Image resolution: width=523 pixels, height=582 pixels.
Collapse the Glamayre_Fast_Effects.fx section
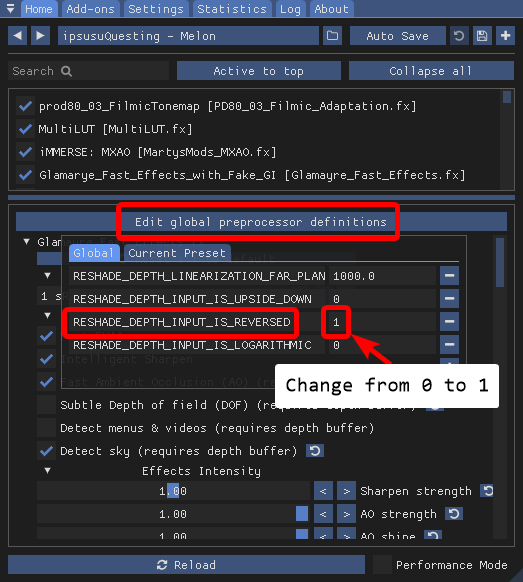point(26,242)
